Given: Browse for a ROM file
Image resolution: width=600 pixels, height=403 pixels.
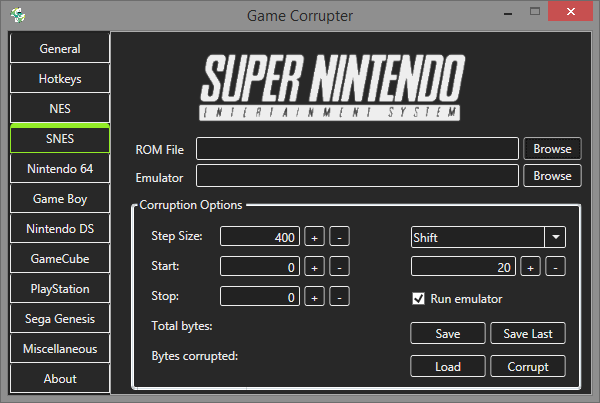Looking at the screenshot, I should tap(552, 148).
